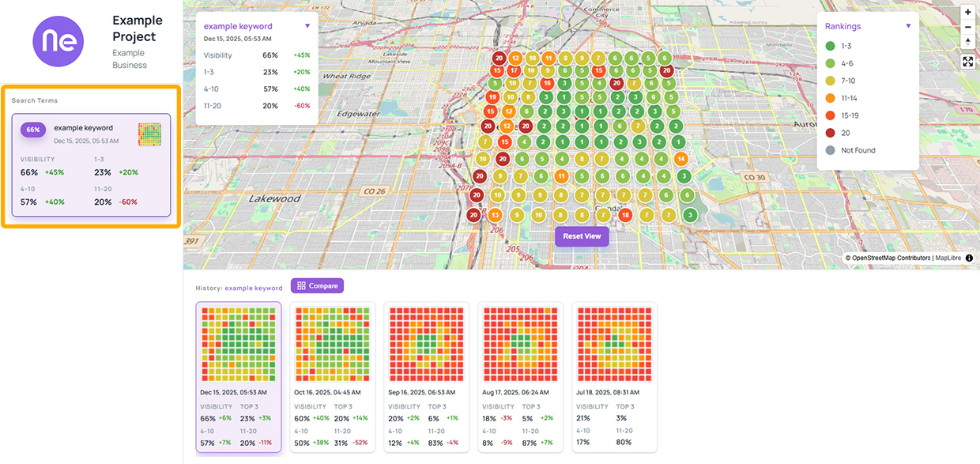The image size is (980, 464).
Task: Click the purple Ne project logo
Action: coord(58,41)
